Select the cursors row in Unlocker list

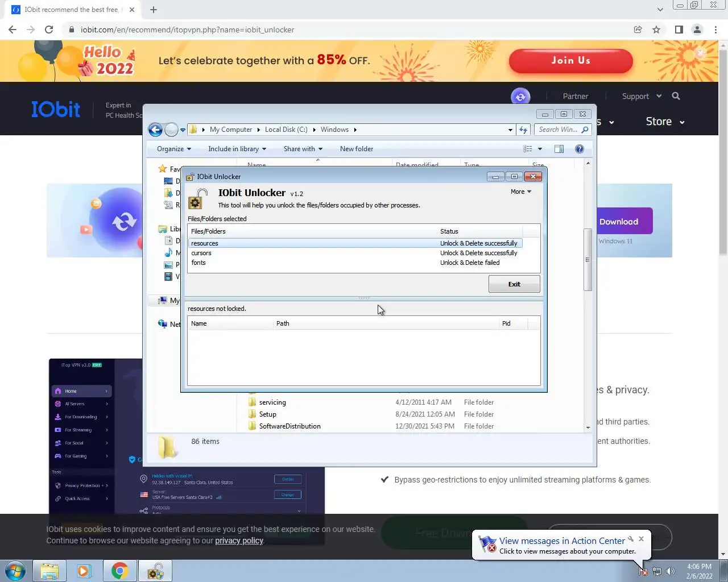[x=355, y=253]
